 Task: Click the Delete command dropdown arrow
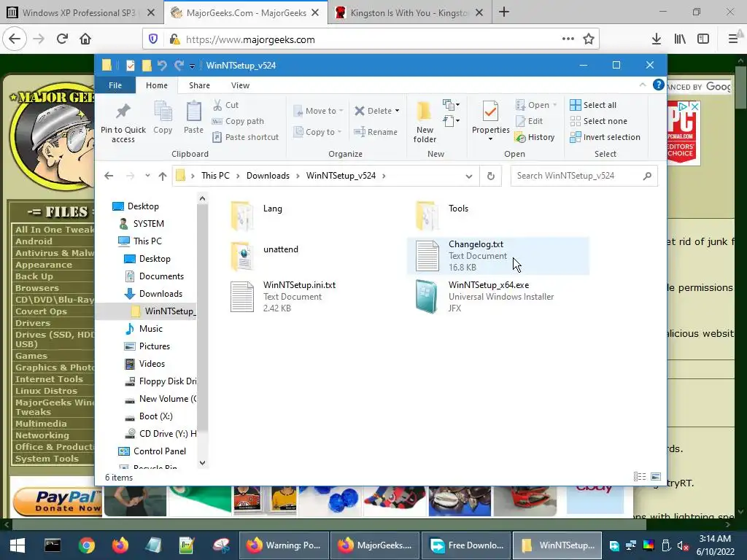(397, 111)
